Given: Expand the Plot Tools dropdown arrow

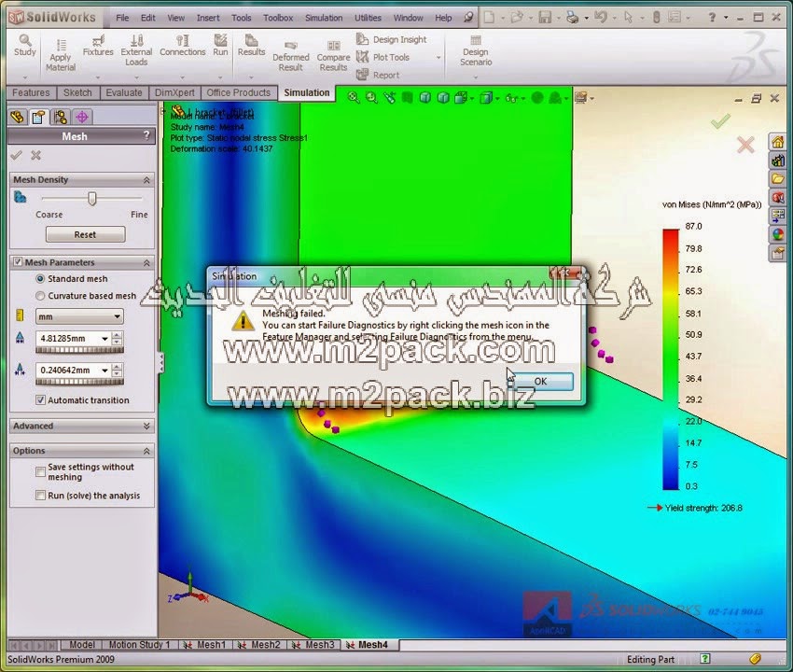Looking at the screenshot, I should [x=438, y=58].
